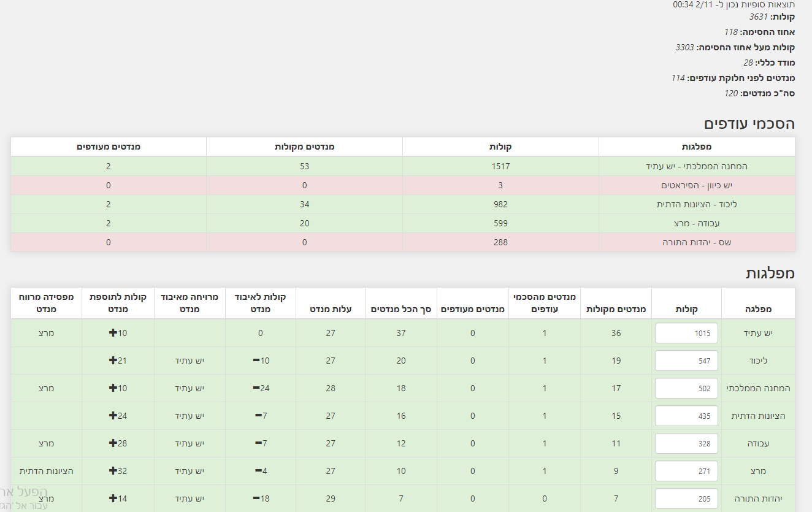Click 'הציונות הדתית' in the מפסידה מרווח מנדט column

pos(46,471)
